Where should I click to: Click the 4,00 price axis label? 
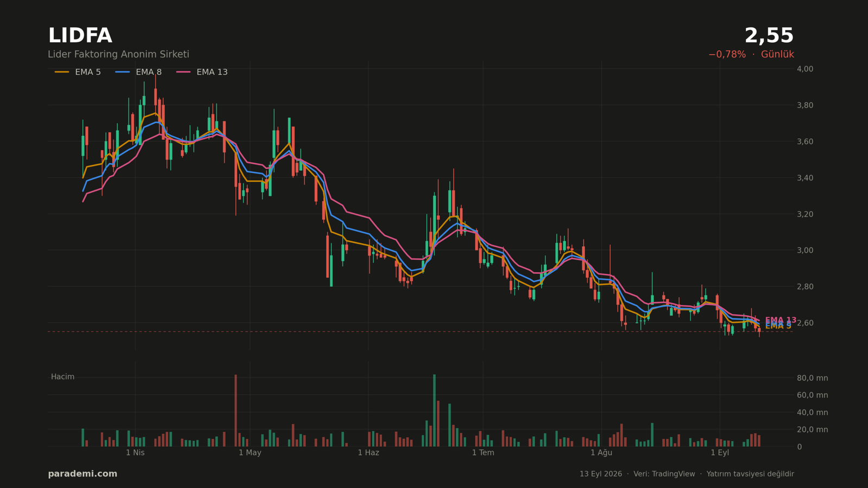pos(805,69)
